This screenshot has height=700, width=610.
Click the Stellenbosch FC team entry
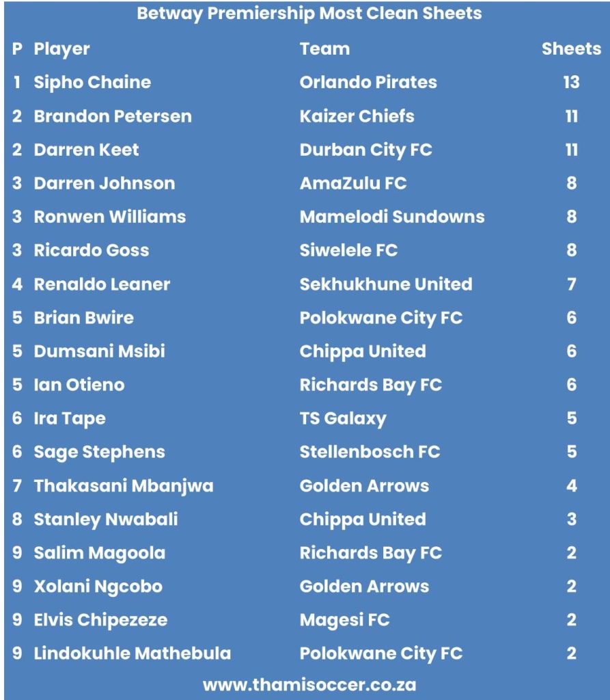click(x=370, y=452)
